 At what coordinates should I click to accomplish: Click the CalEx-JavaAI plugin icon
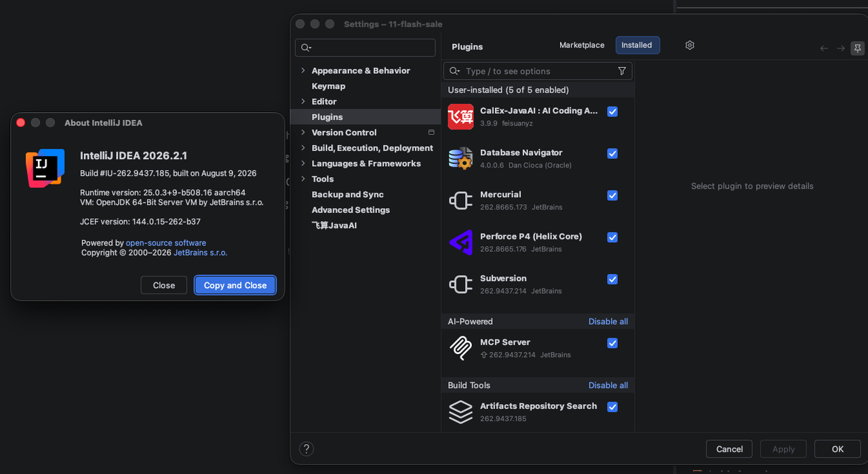click(x=460, y=117)
